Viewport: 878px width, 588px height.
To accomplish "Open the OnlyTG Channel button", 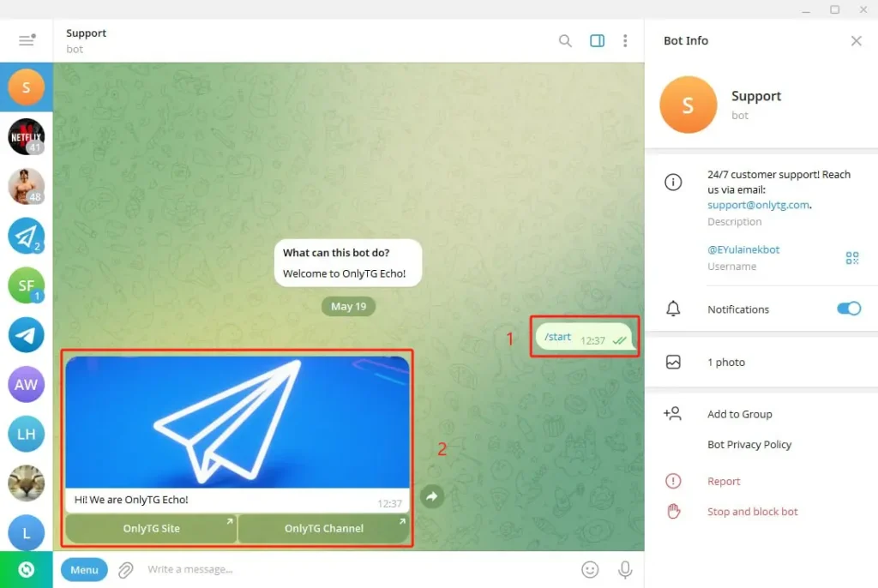I will 324,529.
